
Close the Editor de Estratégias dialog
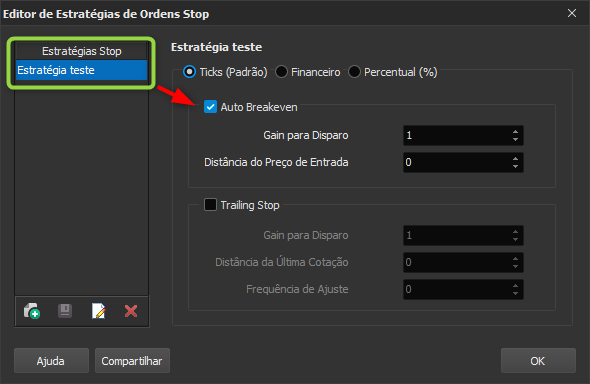[572, 13]
